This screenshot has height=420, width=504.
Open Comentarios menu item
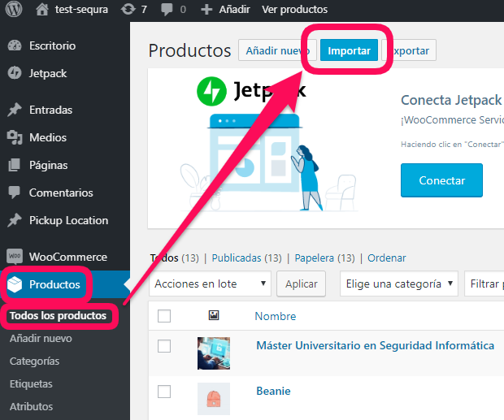click(x=61, y=193)
